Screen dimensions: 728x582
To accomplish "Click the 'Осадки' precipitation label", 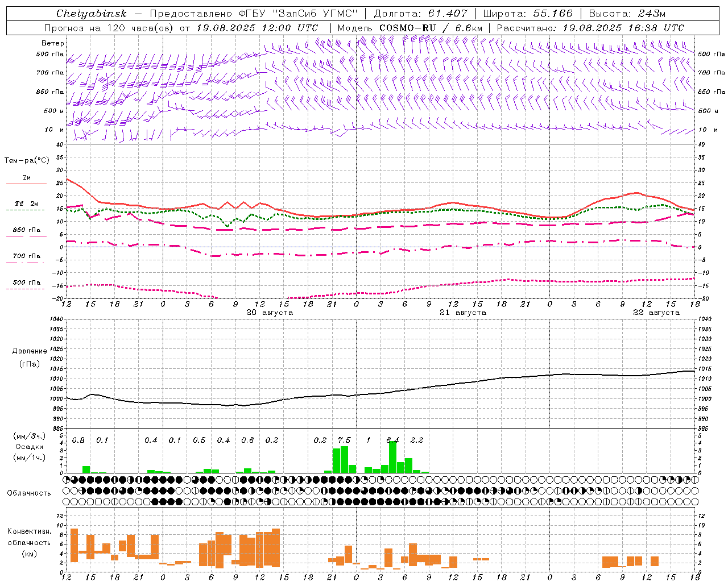I will coord(30,447).
